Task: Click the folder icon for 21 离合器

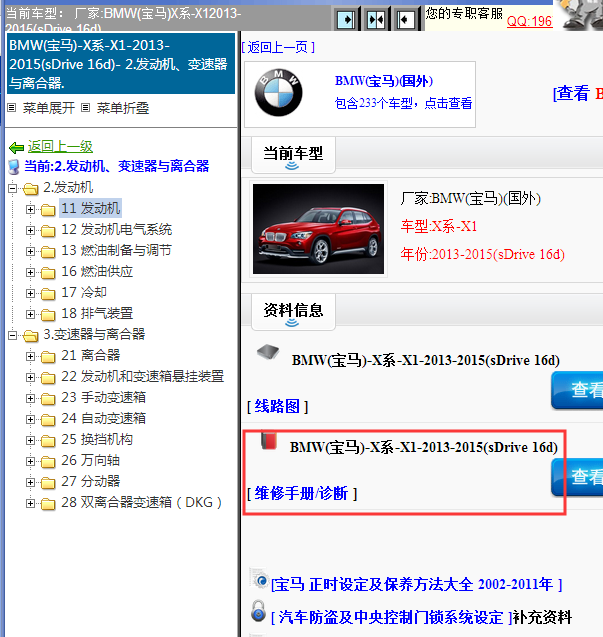Action: [48, 357]
